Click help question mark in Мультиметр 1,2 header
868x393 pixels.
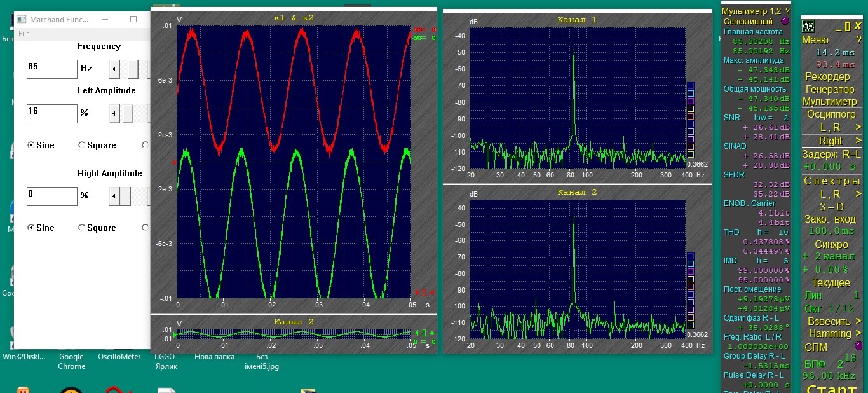[x=787, y=11]
